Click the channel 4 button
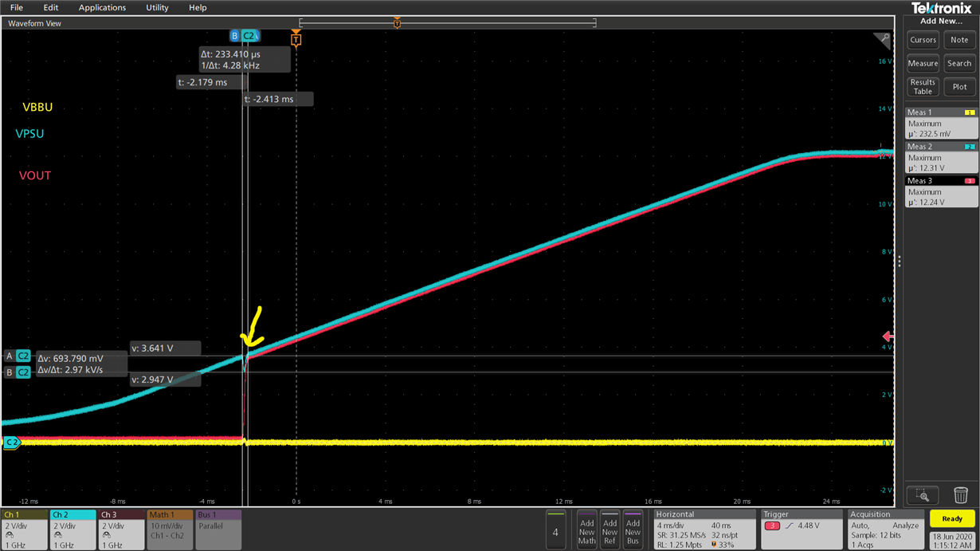Screen dimensions: 980x551 (555, 530)
